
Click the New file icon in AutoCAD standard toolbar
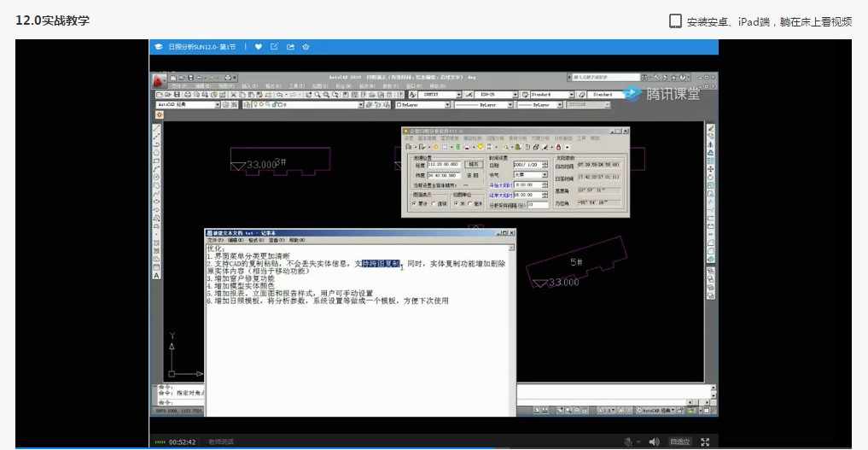tap(160, 95)
